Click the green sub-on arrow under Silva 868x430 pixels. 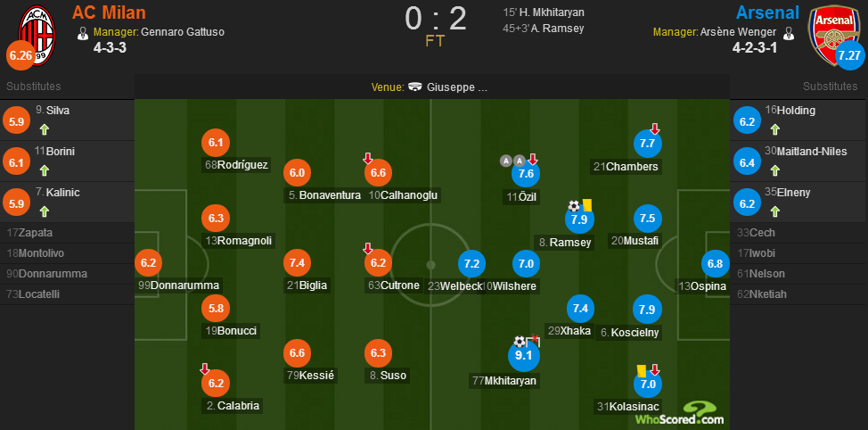click(45, 129)
